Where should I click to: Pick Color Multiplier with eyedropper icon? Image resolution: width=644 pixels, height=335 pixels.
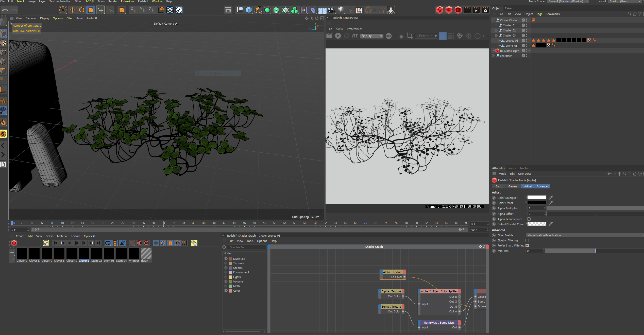pos(551,198)
